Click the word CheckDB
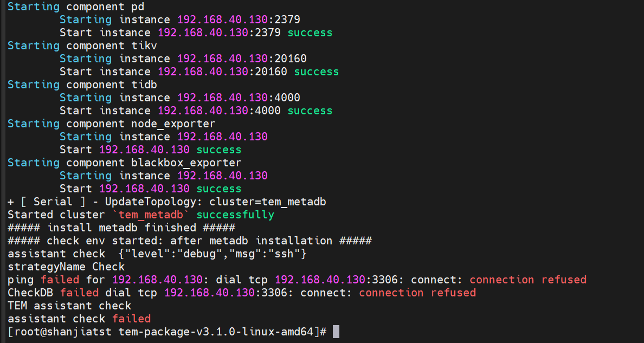 [30, 293]
